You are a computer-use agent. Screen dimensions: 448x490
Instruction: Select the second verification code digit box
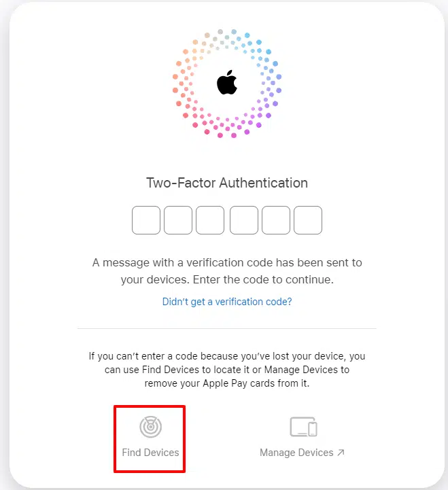(178, 220)
